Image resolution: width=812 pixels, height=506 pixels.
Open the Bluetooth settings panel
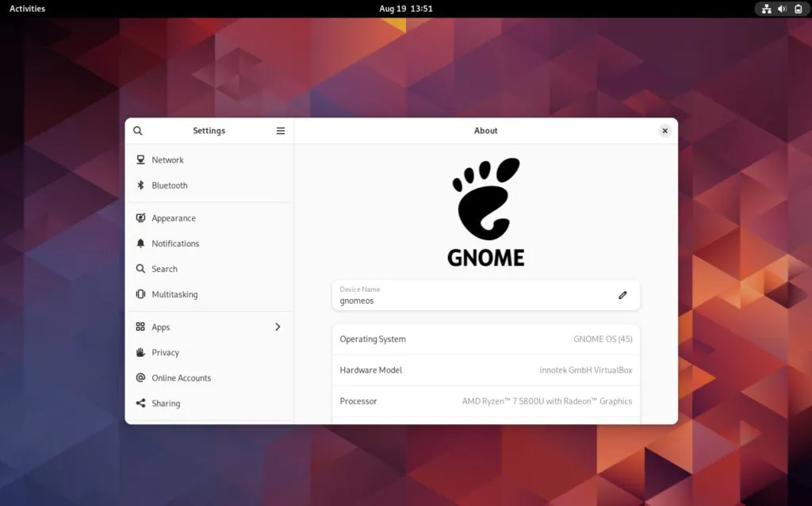pyautogui.click(x=209, y=185)
